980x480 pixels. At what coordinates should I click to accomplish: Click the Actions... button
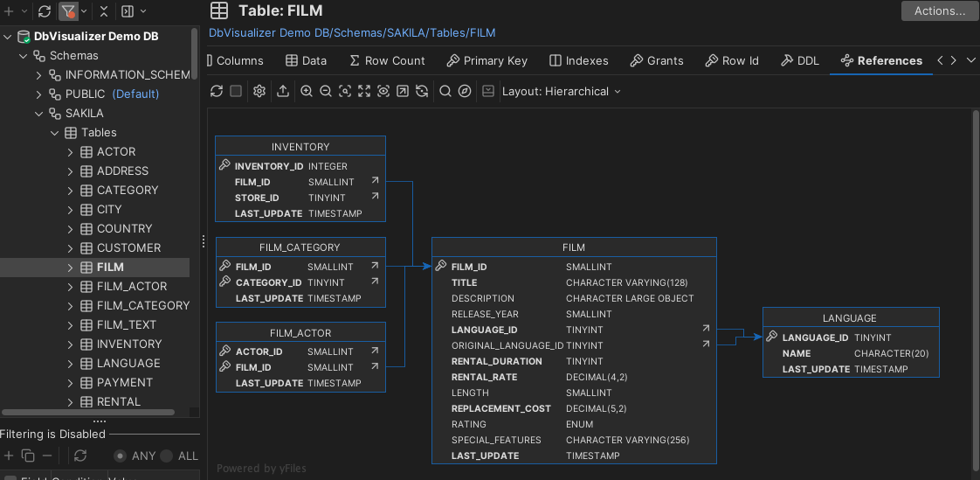pos(939,11)
